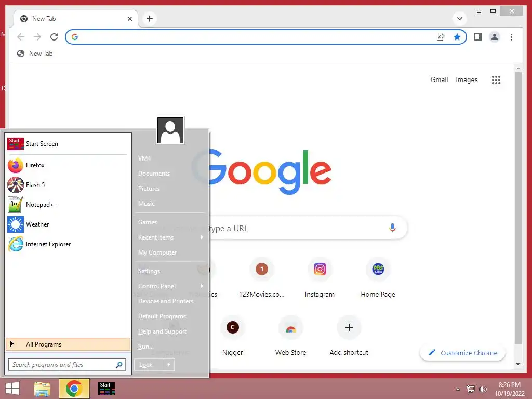Viewport: 532px width, 399px height.
Task: Reload the page in Chrome
Action: point(54,37)
